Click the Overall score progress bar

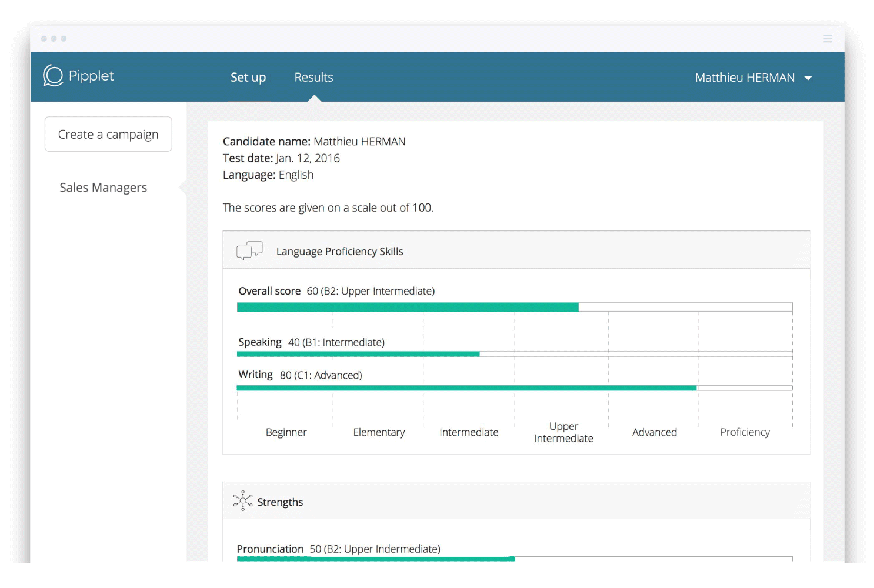click(x=515, y=307)
